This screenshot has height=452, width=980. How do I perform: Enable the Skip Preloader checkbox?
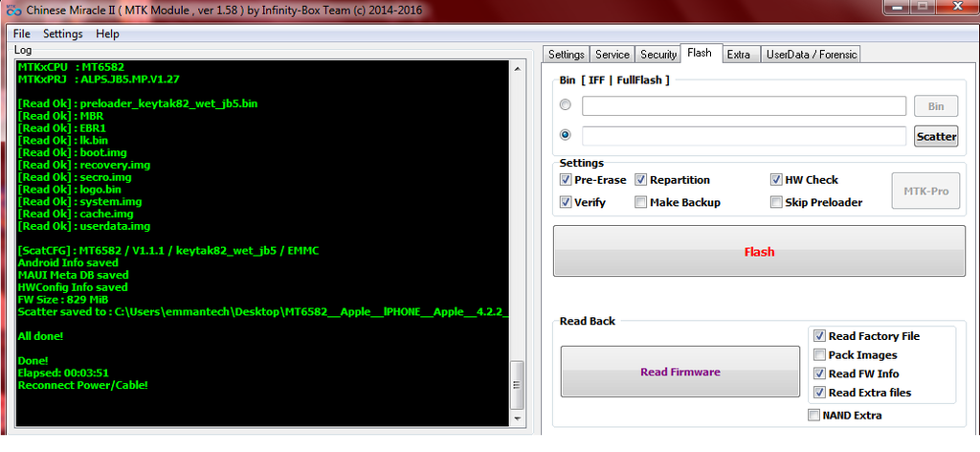(x=777, y=202)
